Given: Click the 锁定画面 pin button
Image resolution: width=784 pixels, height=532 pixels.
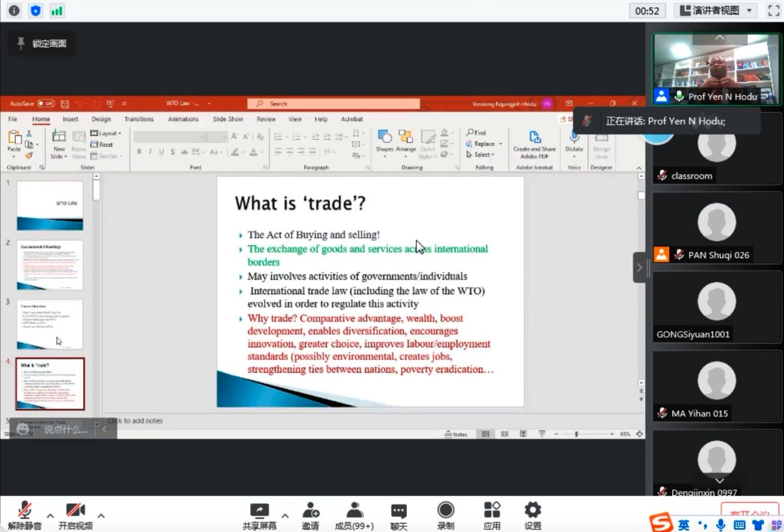Looking at the screenshot, I should point(41,43).
